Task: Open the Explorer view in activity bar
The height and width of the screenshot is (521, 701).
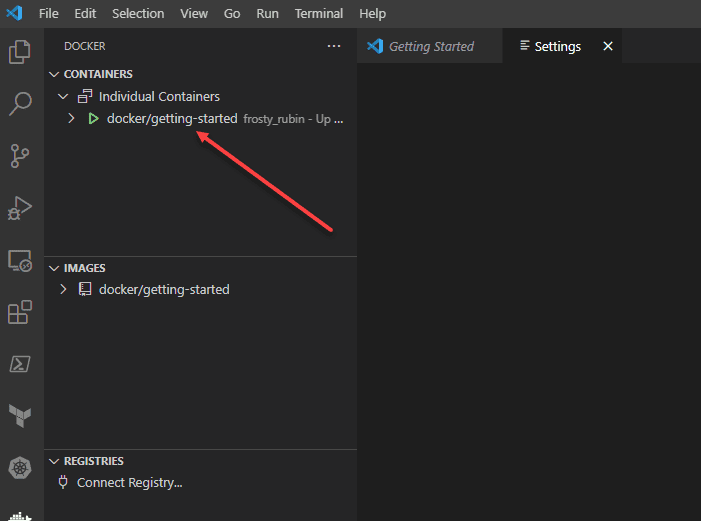Action: pyautogui.click(x=20, y=52)
